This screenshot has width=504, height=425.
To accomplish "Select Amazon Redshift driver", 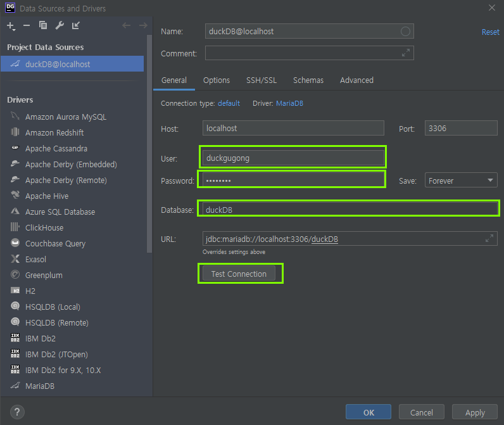I will pos(72,132).
